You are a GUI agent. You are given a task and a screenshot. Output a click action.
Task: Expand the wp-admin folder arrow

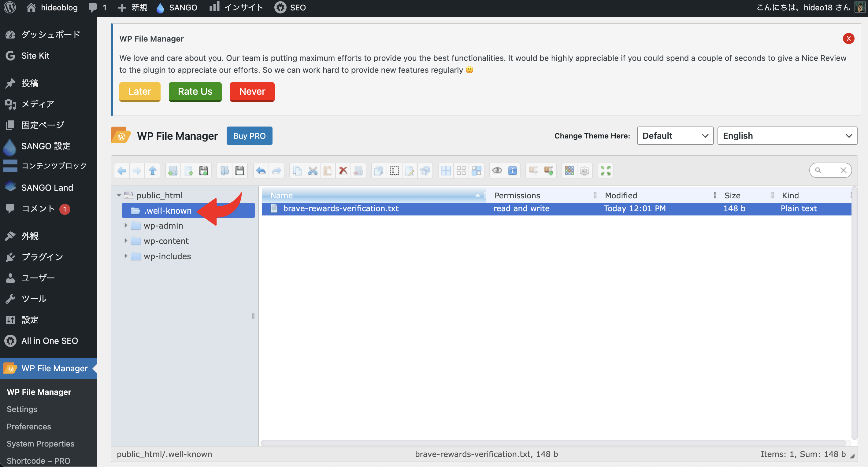click(126, 225)
